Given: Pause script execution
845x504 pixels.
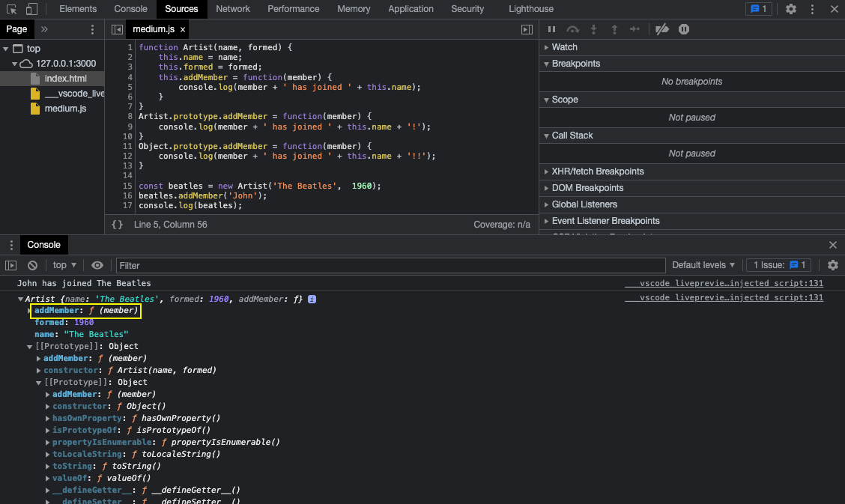Looking at the screenshot, I should click(x=551, y=29).
